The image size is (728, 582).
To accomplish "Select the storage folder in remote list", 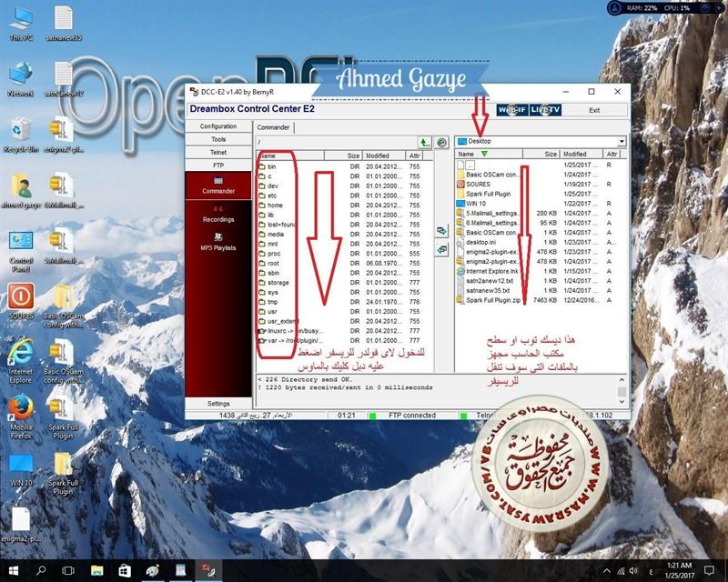I will pos(345,283).
